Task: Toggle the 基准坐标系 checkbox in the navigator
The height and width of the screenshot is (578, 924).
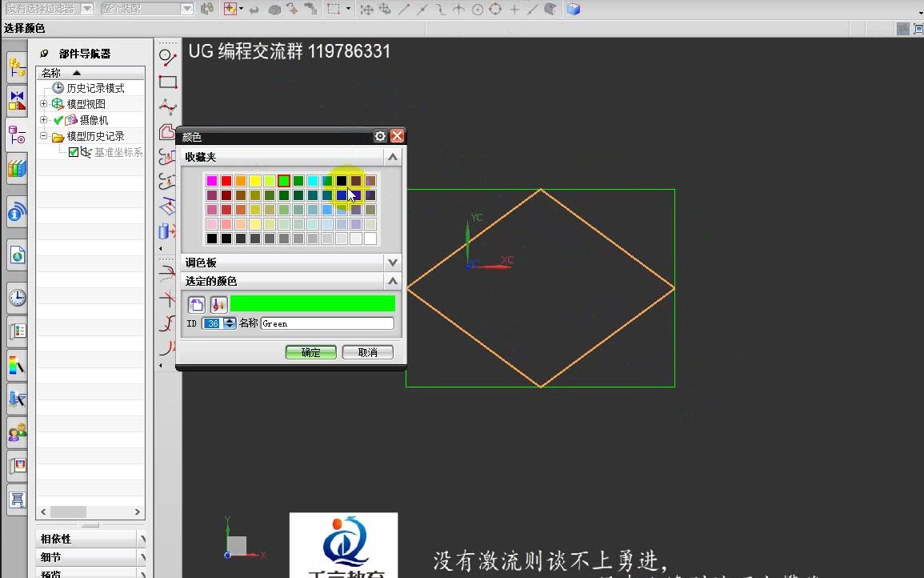Action: [71, 152]
